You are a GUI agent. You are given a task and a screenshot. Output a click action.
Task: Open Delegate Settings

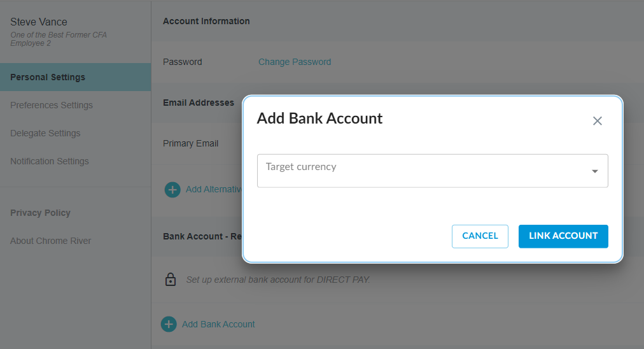coord(45,133)
